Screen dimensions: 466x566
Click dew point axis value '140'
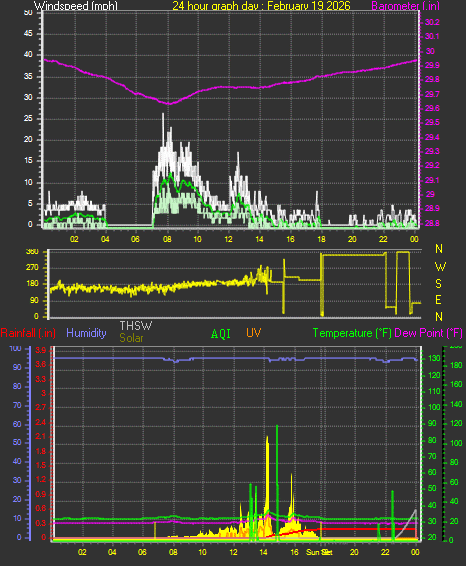(x=457, y=404)
